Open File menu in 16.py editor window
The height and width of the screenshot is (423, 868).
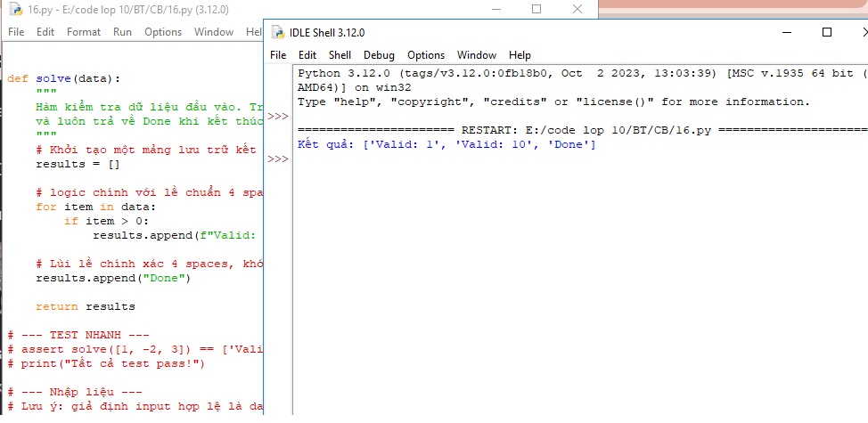(16, 32)
